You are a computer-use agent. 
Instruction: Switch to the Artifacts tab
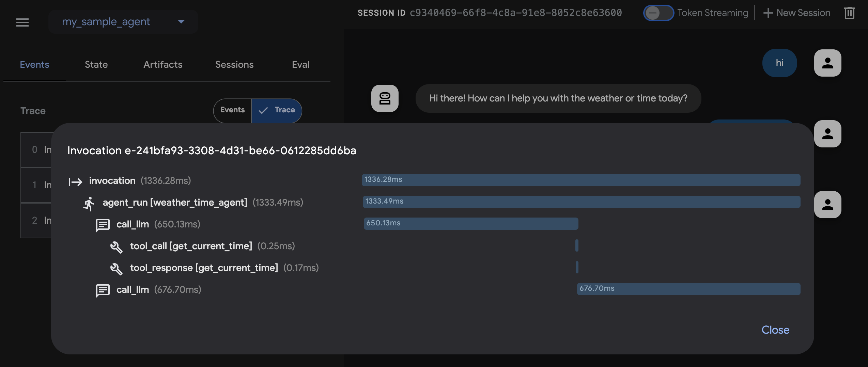[162, 64]
